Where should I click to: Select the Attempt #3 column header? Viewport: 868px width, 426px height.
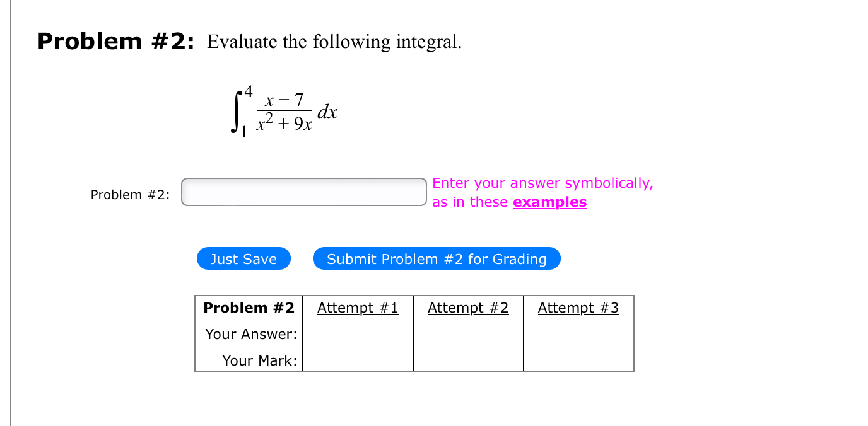[x=578, y=308]
